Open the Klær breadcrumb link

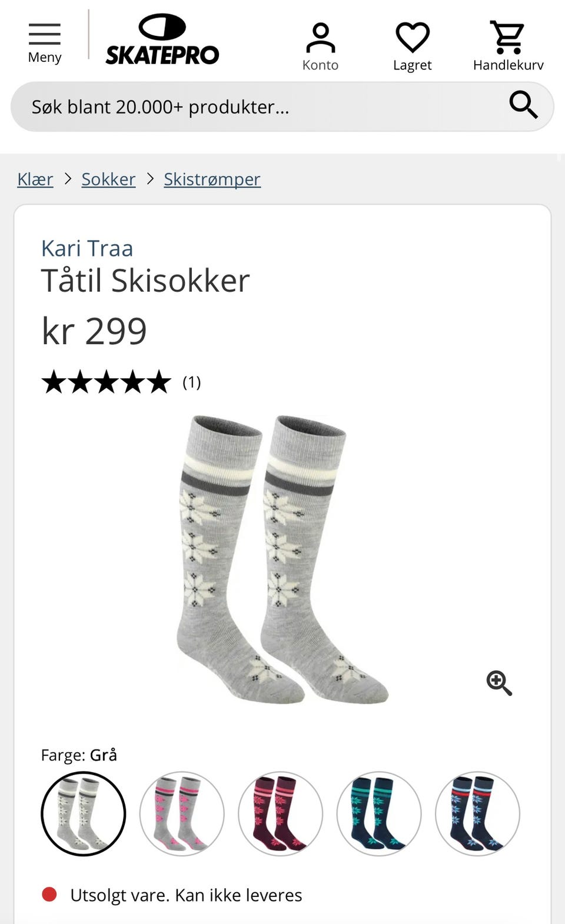click(35, 179)
